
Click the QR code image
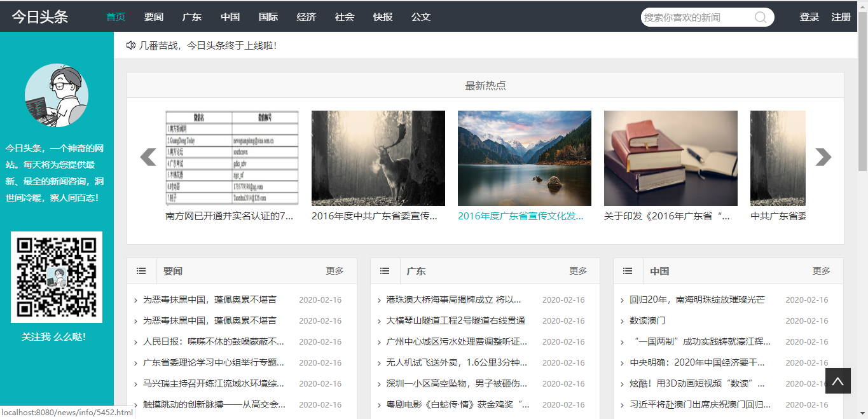(57, 277)
